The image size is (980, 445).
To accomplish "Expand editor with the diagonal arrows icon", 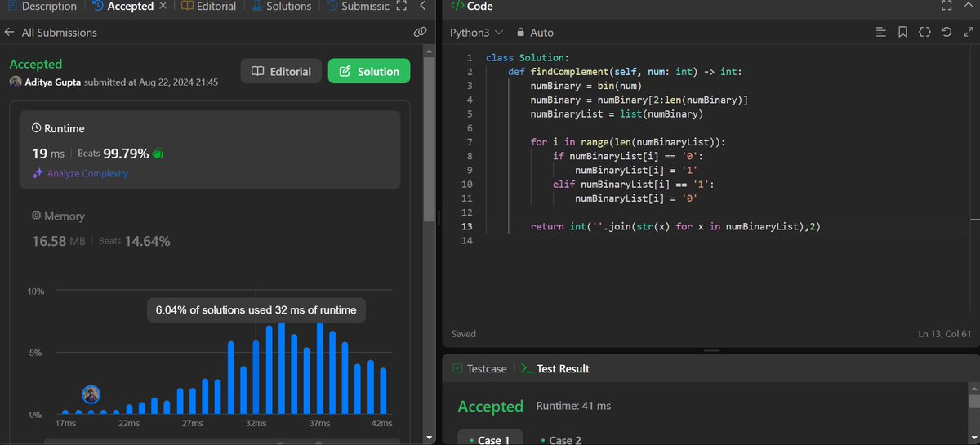I will point(968,33).
